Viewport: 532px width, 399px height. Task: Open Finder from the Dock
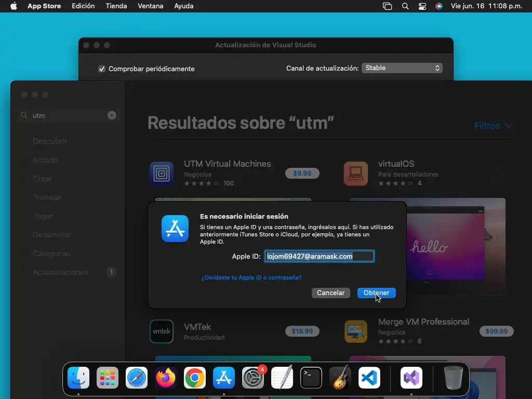(78, 378)
